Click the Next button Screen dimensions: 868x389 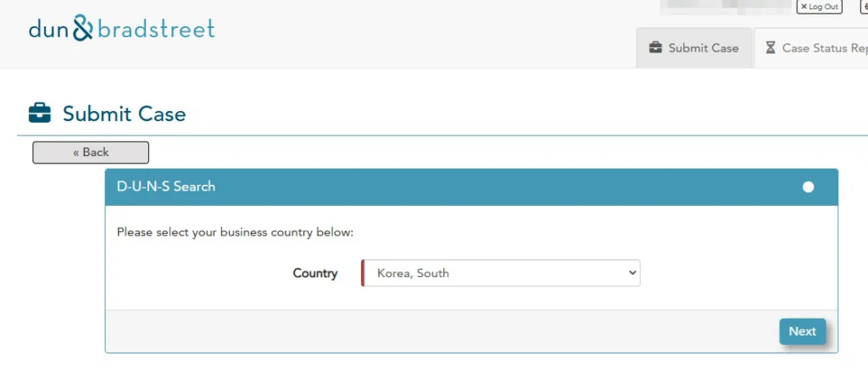coord(803,331)
